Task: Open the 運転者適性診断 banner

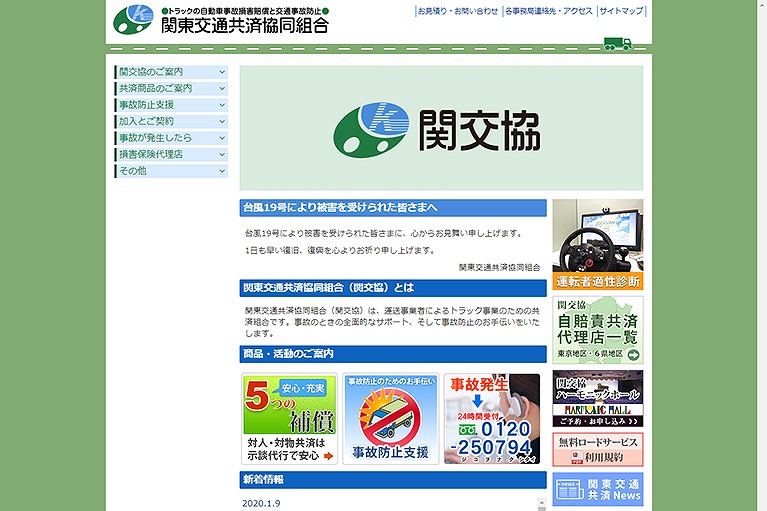Action: point(598,244)
